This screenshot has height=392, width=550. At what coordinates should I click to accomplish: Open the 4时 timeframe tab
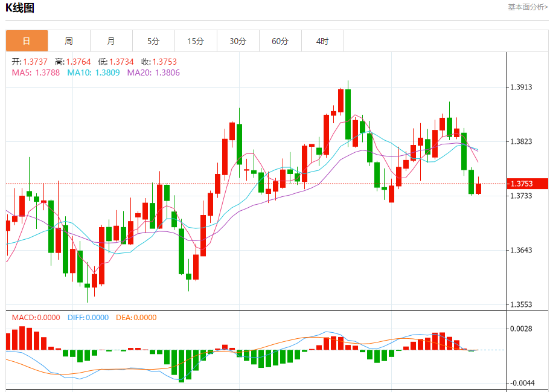pyautogui.click(x=322, y=41)
